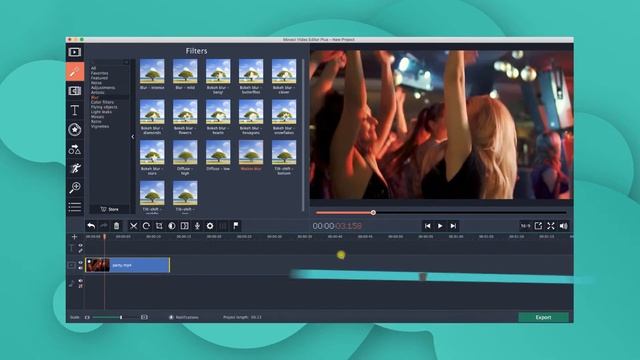
Task: Open the Transitions tab in sidebar
Action: tap(75, 91)
